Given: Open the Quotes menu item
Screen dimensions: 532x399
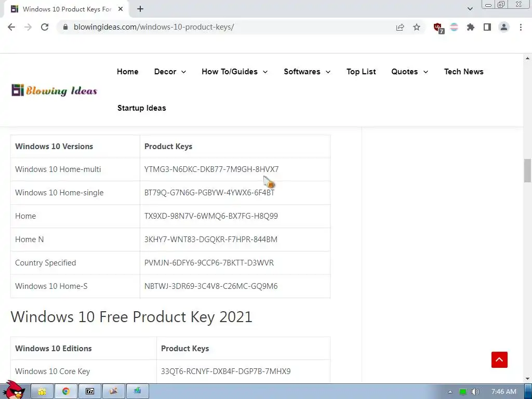Looking at the screenshot, I should point(404,72).
